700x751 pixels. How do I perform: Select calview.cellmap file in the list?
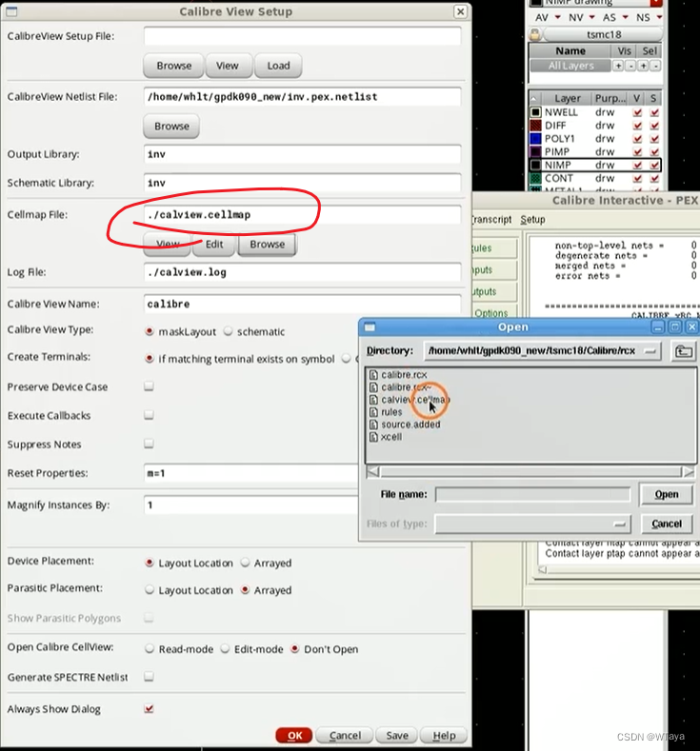click(x=410, y=400)
